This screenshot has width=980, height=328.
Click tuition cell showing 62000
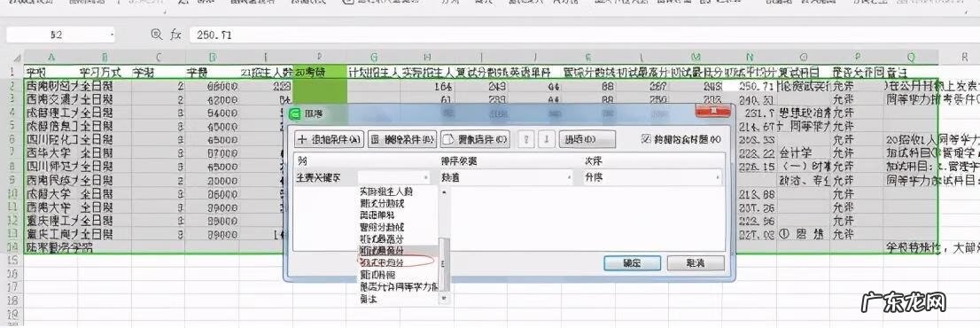[212, 98]
